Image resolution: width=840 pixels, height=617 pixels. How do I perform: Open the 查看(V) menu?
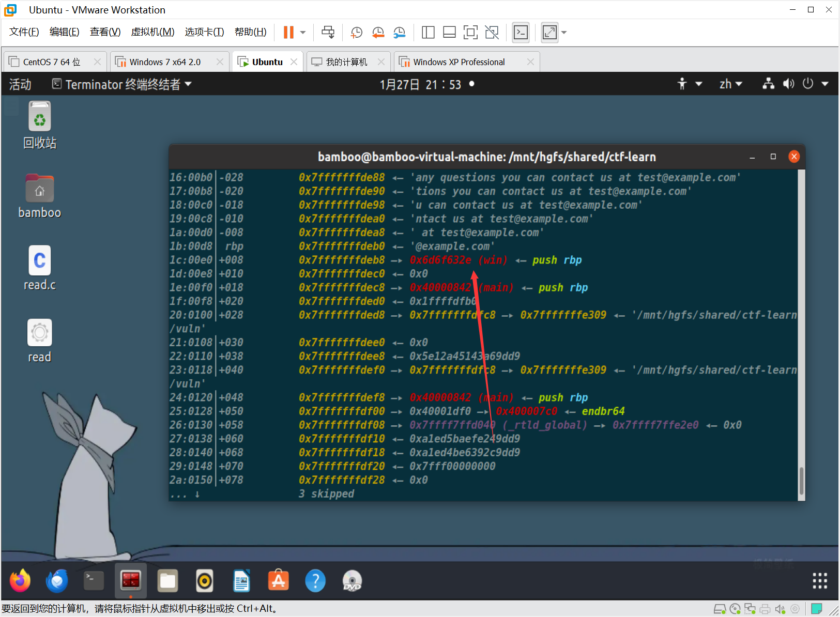pyautogui.click(x=105, y=32)
